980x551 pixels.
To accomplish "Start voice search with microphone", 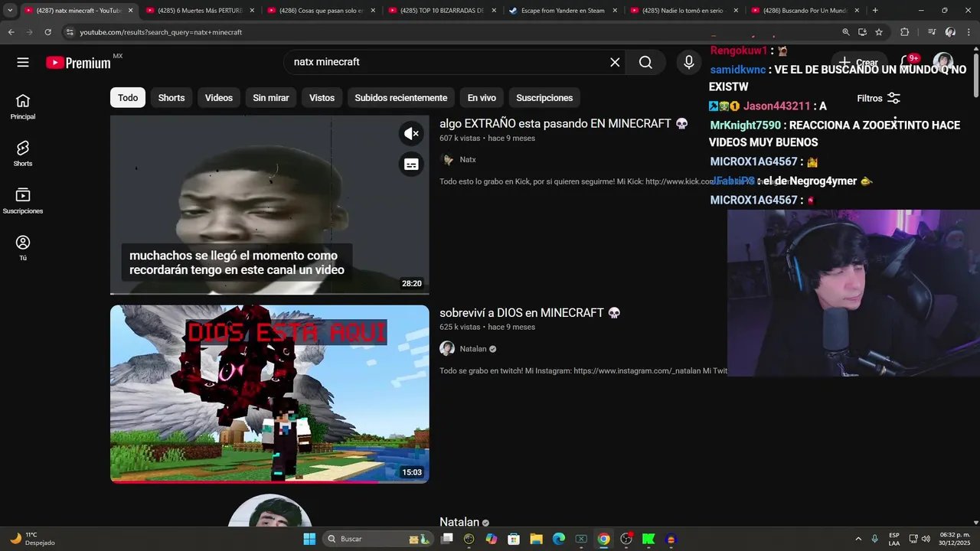I will coord(689,63).
